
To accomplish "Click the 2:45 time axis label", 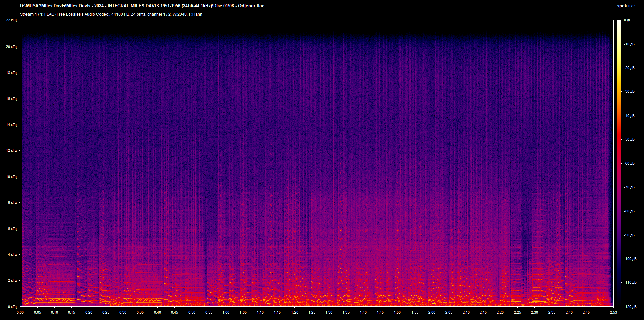I will 586,312.
